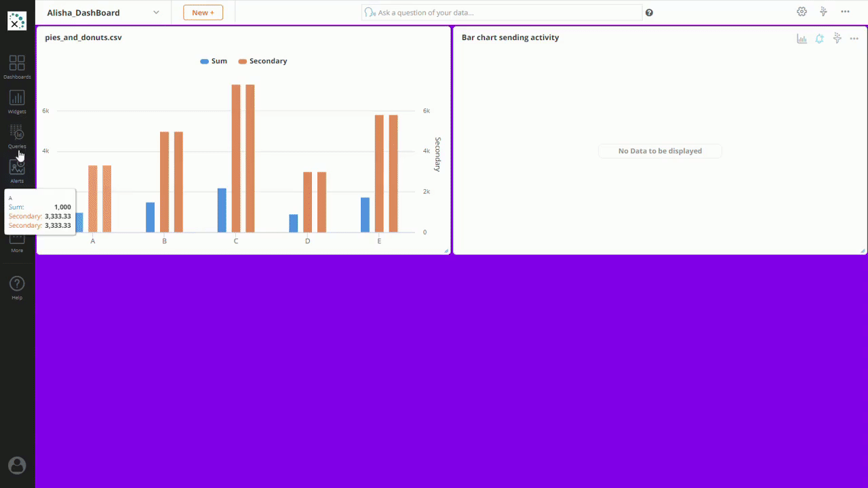Image resolution: width=868 pixels, height=488 pixels.
Task: Click the New + button
Action: 203,12
